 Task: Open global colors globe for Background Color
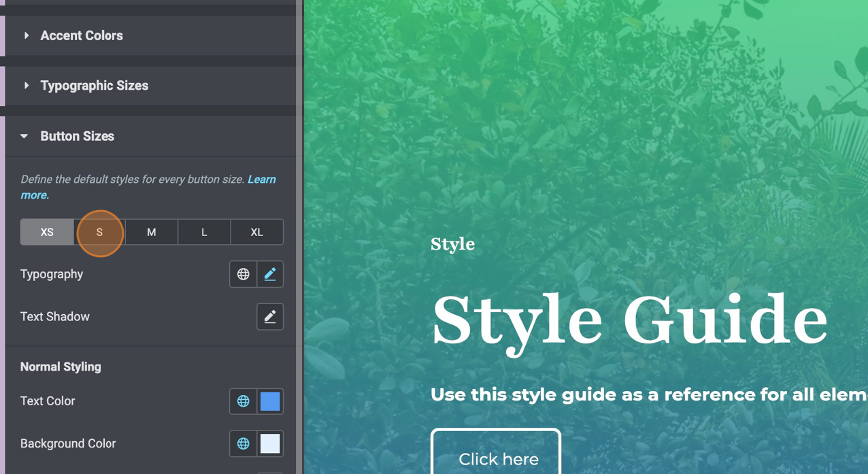click(243, 443)
